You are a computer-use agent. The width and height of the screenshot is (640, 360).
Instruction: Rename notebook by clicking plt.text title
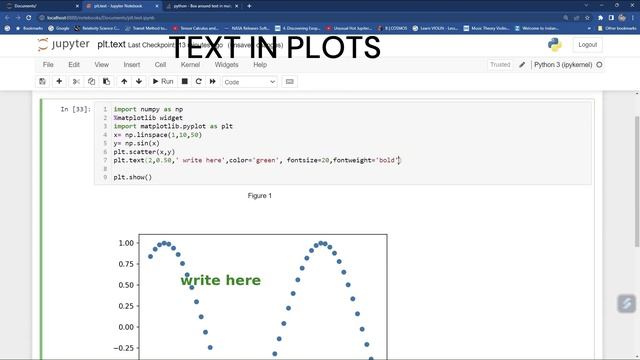click(111, 44)
